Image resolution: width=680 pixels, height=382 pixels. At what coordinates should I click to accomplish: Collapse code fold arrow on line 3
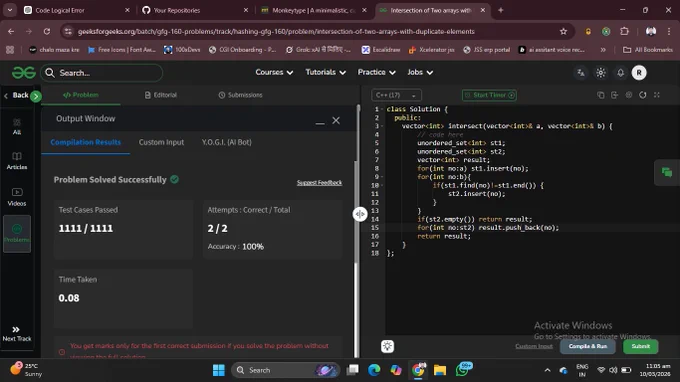click(x=382, y=126)
